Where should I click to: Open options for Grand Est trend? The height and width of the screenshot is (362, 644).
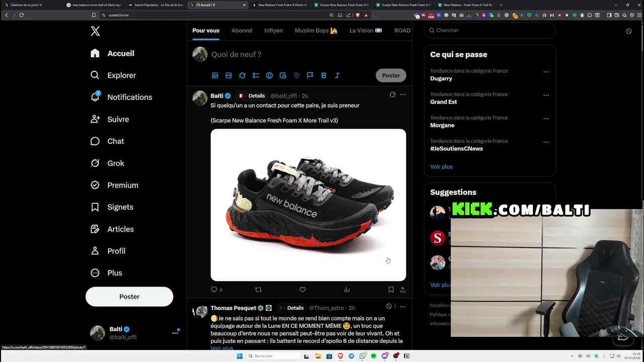click(x=546, y=95)
